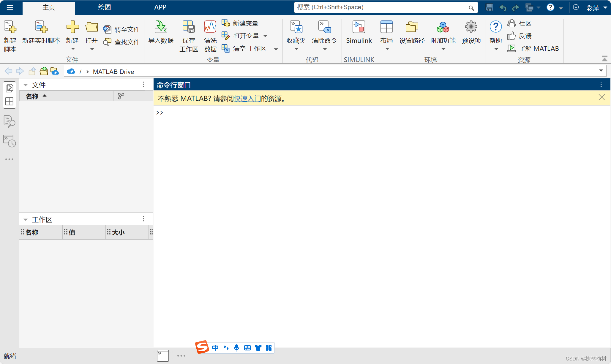Click the 新建脚本 (New Script) icon
The image size is (611, 364).
point(10,27)
